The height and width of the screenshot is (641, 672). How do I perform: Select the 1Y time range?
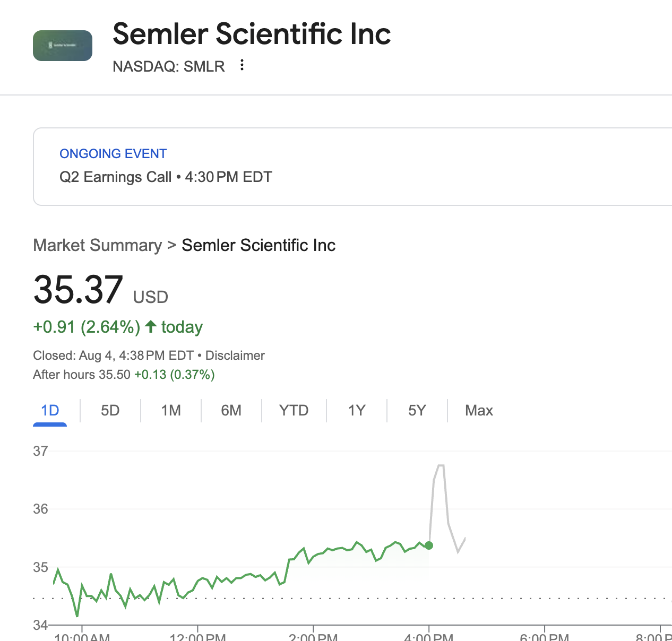356,410
